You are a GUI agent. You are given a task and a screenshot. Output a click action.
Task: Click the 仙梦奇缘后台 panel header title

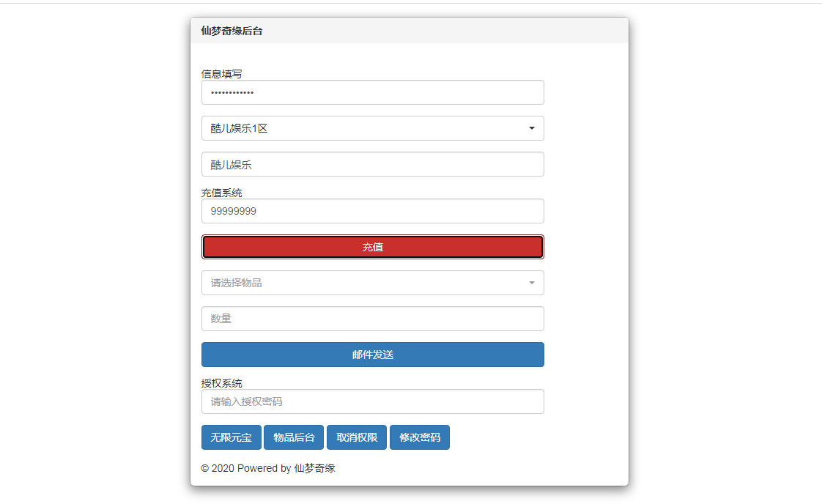point(232,31)
